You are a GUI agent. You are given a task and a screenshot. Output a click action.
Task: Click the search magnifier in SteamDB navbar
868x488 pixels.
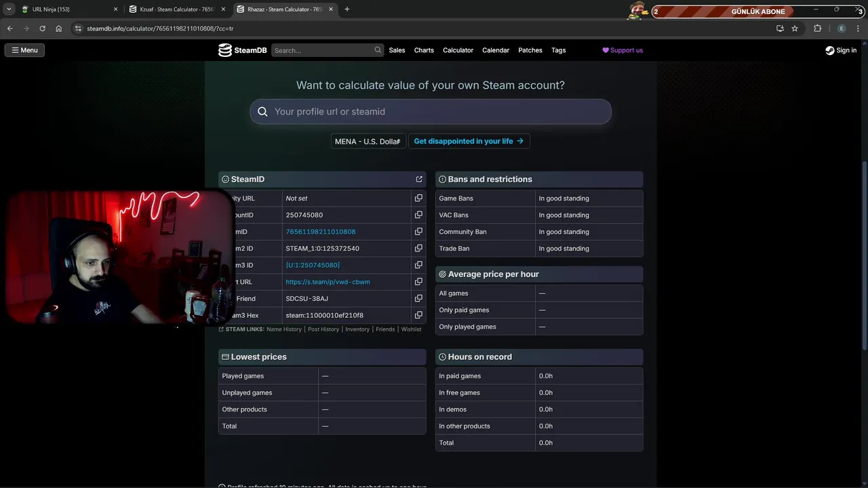coord(378,50)
